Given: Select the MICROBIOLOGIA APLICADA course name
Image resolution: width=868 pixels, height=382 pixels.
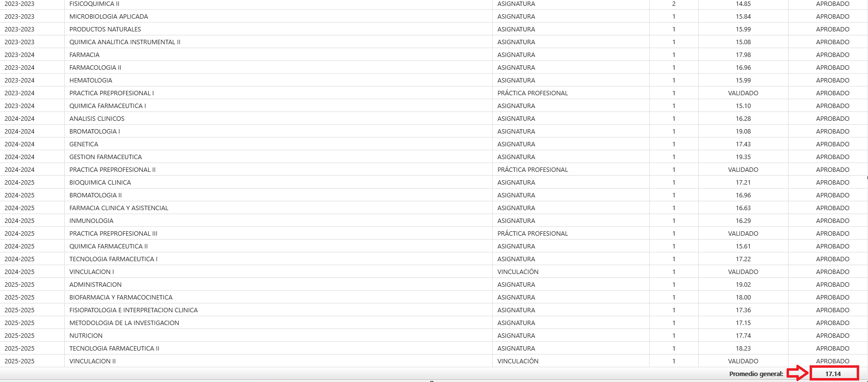Looking at the screenshot, I should click(x=108, y=16).
